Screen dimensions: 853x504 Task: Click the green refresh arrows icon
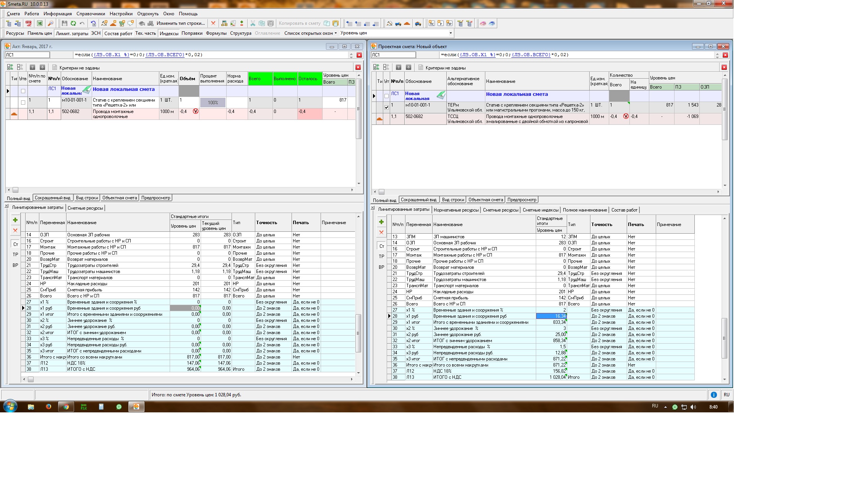73,23
